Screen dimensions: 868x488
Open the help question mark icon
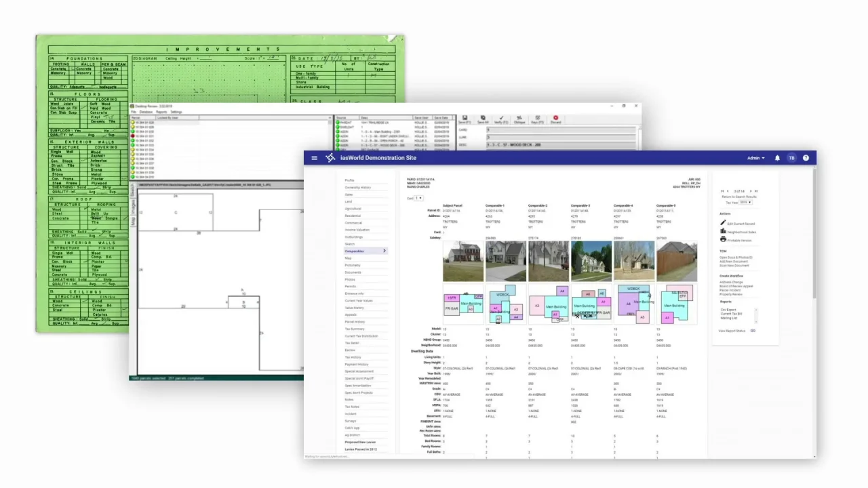click(x=806, y=158)
